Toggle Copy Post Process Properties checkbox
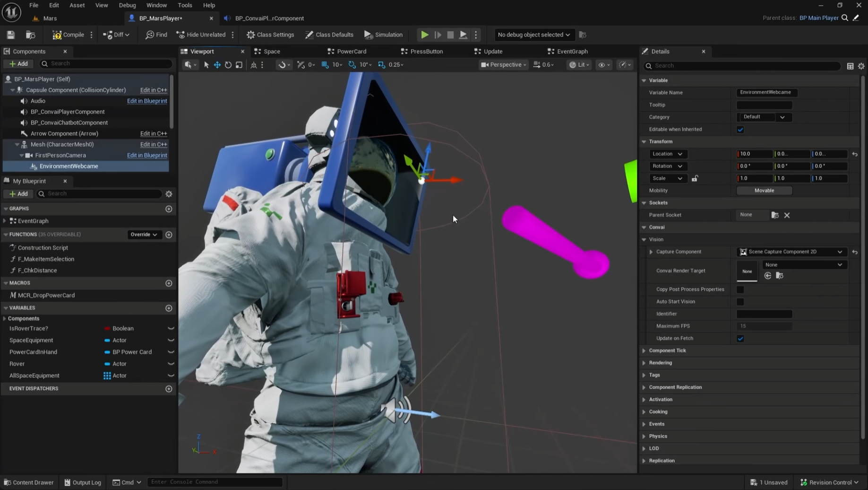 click(740, 289)
